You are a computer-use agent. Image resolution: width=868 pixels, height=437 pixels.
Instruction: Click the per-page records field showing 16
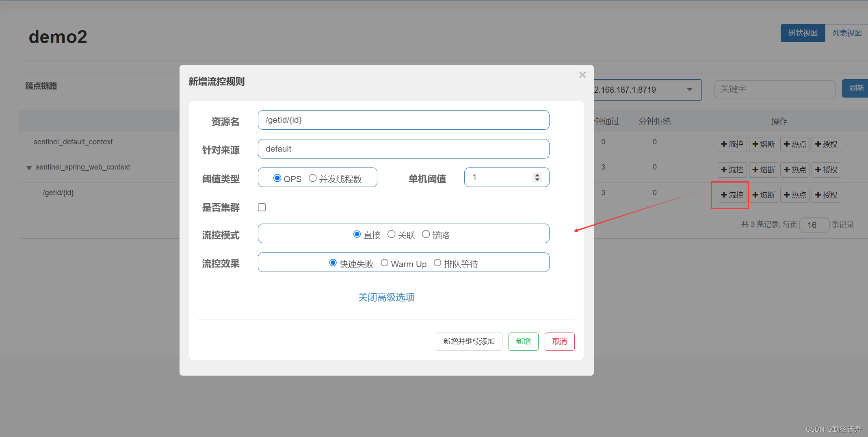(x=814, y=225)
